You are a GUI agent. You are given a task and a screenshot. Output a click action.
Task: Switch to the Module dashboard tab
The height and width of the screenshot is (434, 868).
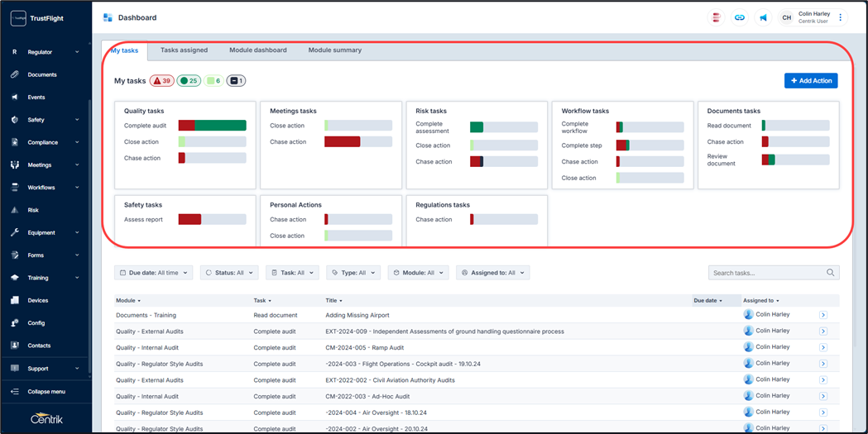pyautogui.click(x=258, y=50)
